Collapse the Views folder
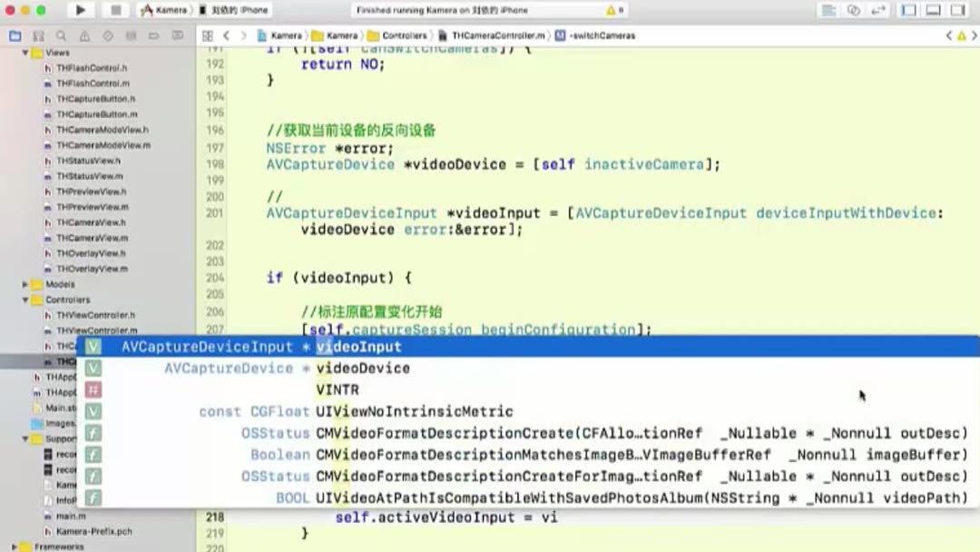The width and height of the screenshot is (980, 552). (x=26, y=52)
